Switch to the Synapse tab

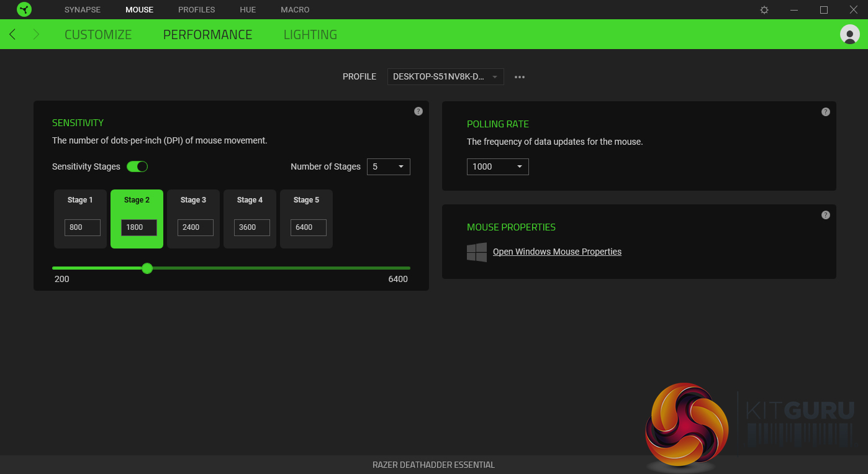pyautogui.click(x=83, y=10)
